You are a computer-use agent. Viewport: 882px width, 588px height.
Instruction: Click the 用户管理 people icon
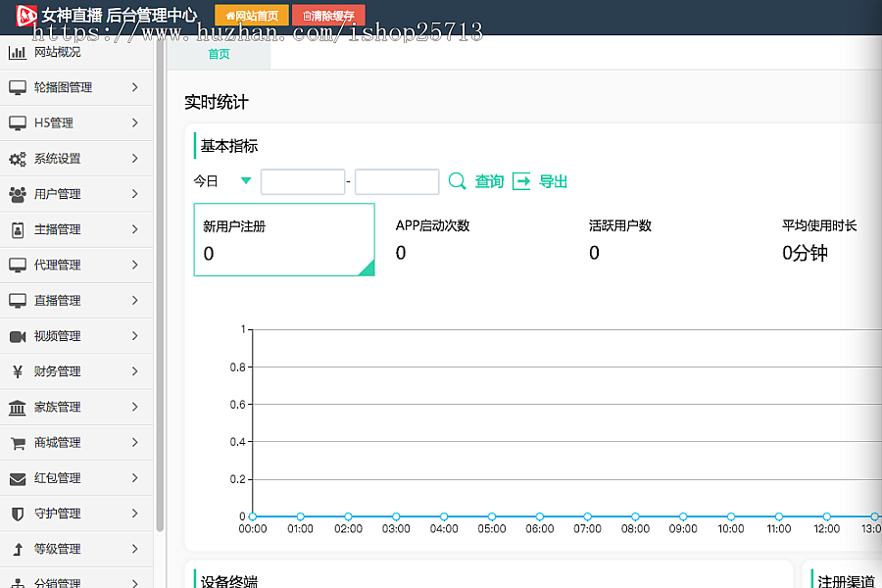[x=18, y=194]
